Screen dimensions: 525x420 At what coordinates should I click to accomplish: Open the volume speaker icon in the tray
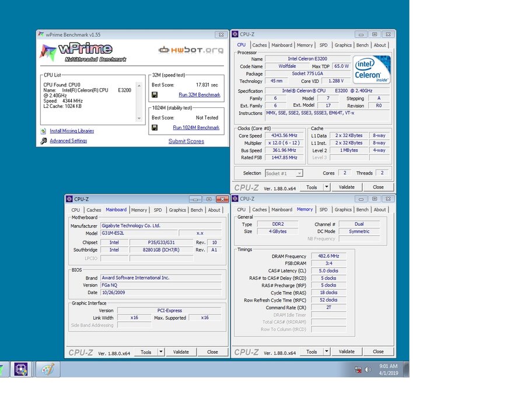(367, 369)
